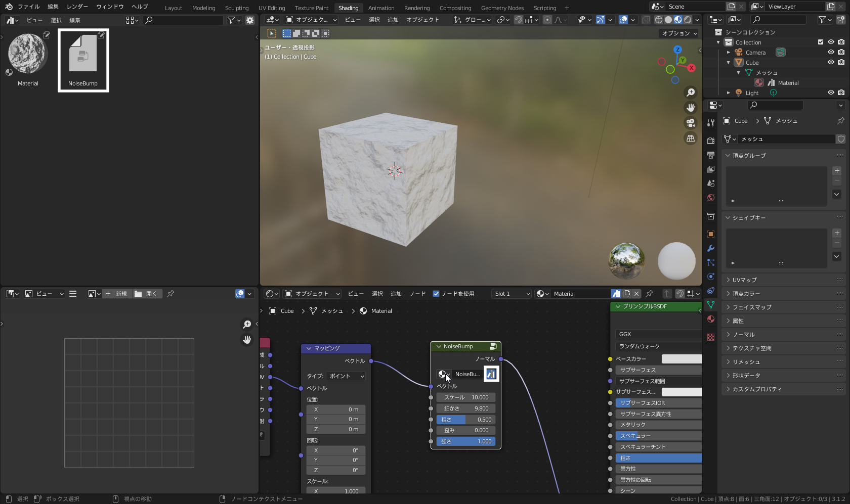Adjust the NoiseBump roughness slider
The height and width of the screenshot is (504, 850).
point(466,420)
